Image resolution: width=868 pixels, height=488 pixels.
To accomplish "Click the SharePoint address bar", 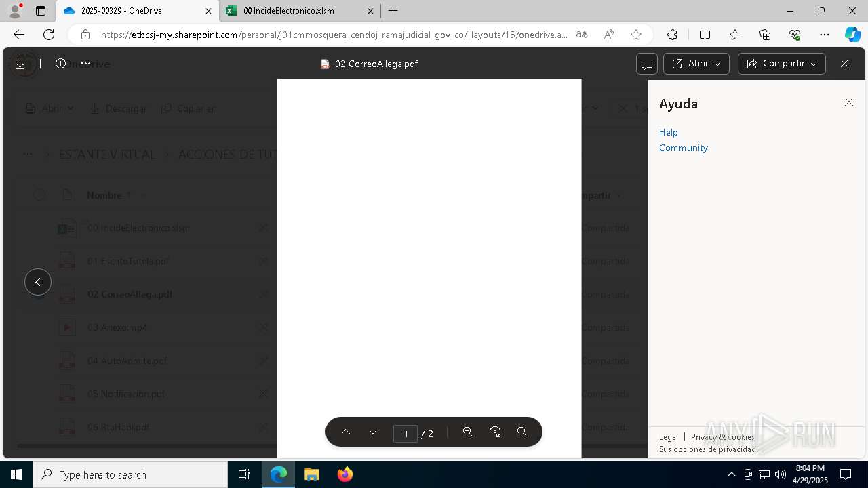I will point(334,35).
